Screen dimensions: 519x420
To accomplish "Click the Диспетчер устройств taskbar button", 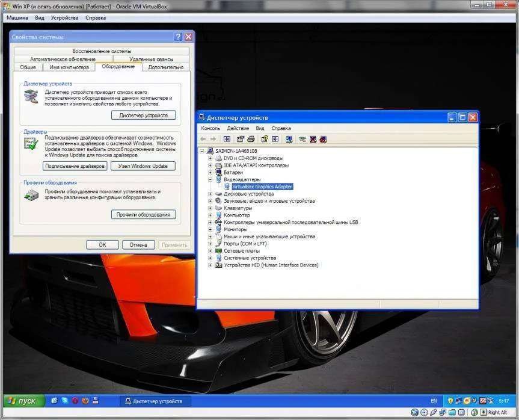I will pos(153,401).
